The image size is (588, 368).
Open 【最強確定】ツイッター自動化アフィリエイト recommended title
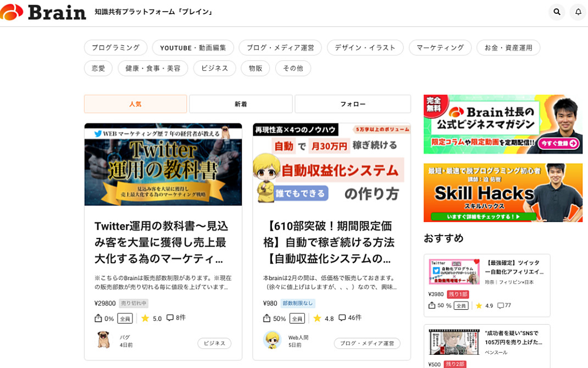click(514, 267)
